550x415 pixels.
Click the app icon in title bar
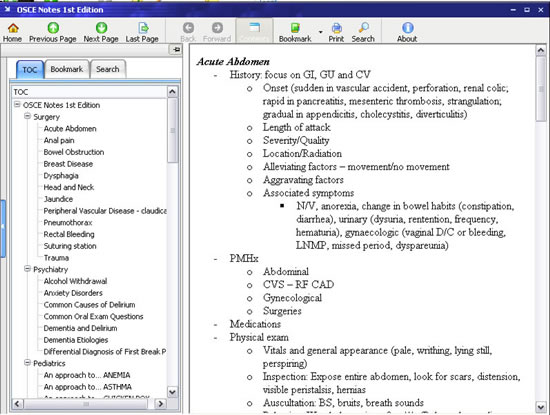click(x=7, y=9)
